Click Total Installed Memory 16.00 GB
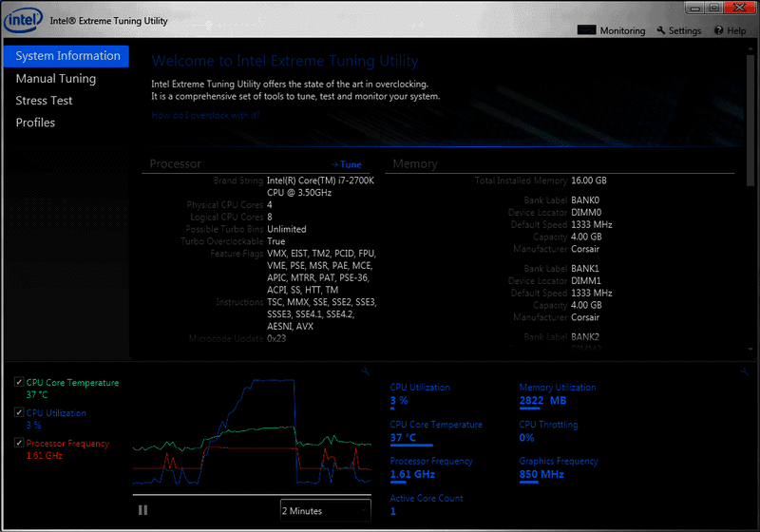 click(589, 180)
